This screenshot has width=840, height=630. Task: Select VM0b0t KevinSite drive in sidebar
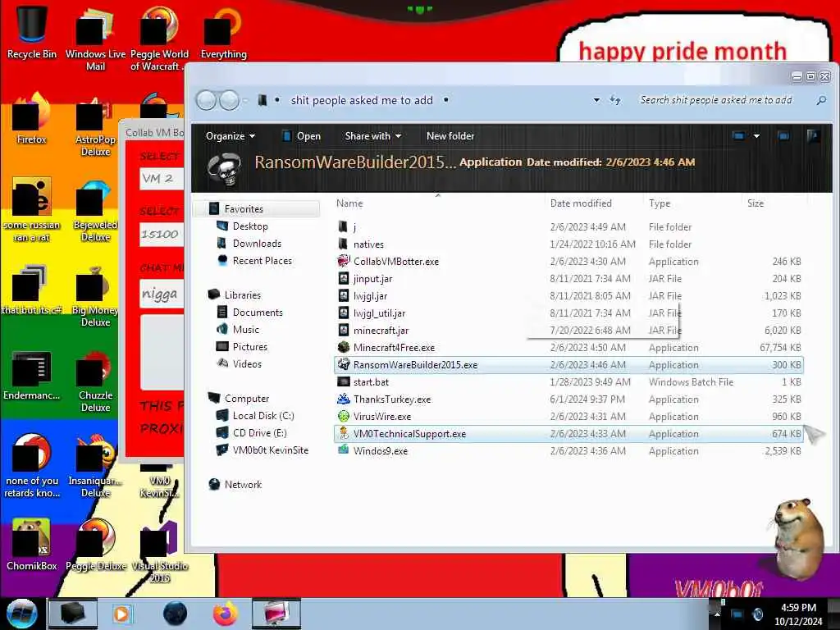coord(271,450)
